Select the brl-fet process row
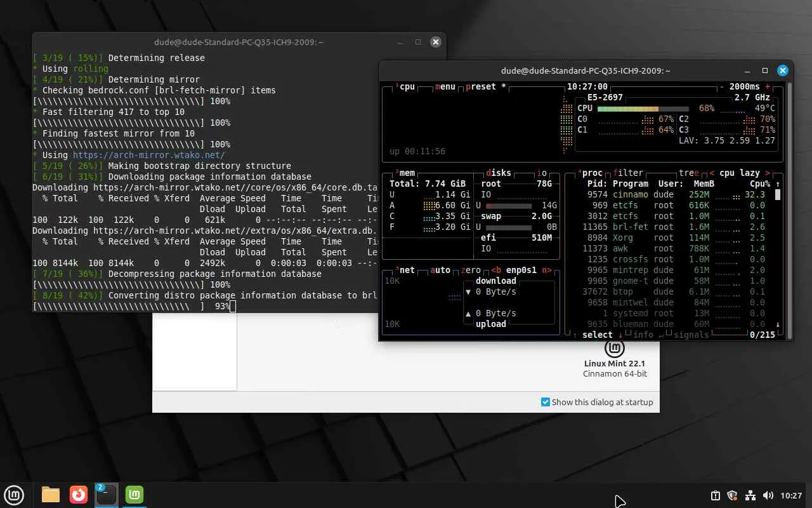The height and width of the screenshot is (508, 812). [x=676, y=227]
